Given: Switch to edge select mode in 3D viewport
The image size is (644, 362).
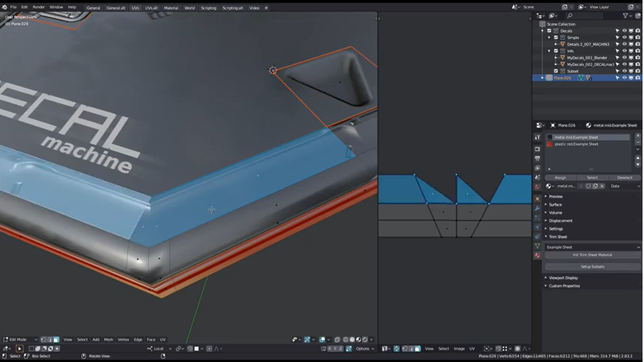Looking at the screenshot, I should 50,340.
